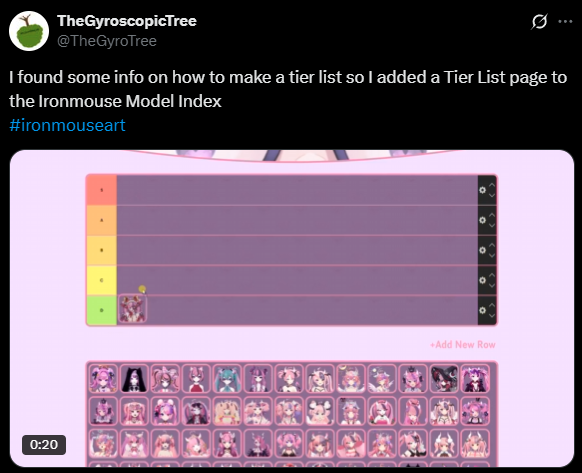Select the model thumbnail placed in D tier
This screenshot has width=582, height=473.
point(133,309)
